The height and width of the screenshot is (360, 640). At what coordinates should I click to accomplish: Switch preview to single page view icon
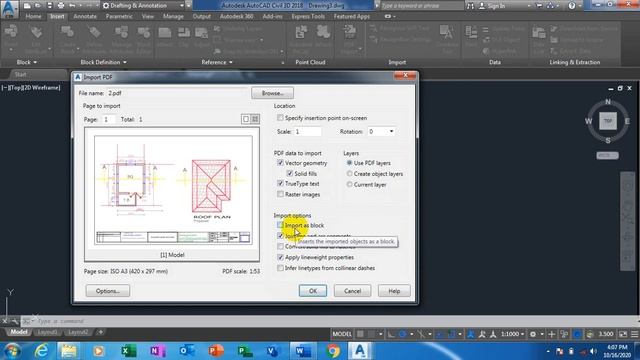(x=246, y=119)
